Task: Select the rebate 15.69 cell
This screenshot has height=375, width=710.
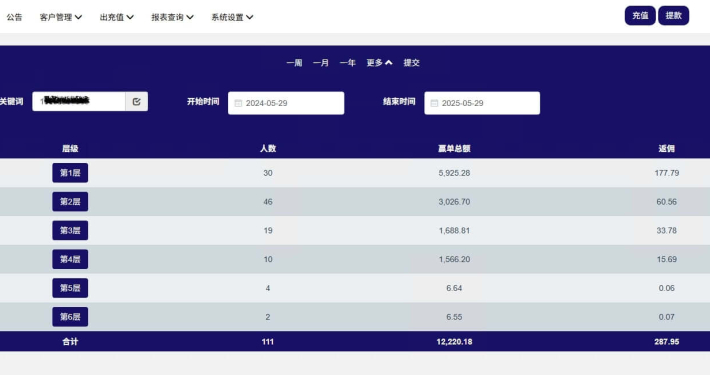Action: 667,260
